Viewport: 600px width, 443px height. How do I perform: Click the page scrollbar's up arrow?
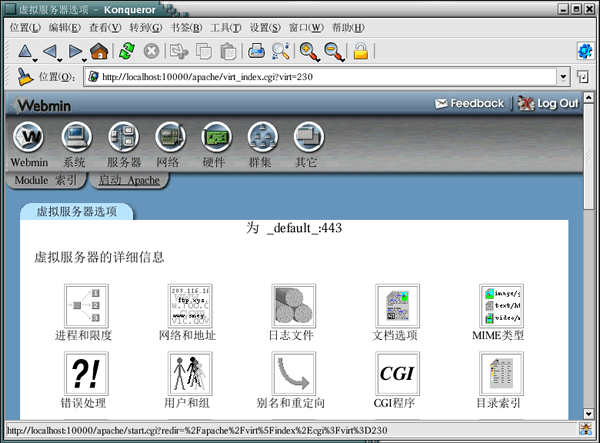pos(589,97)
